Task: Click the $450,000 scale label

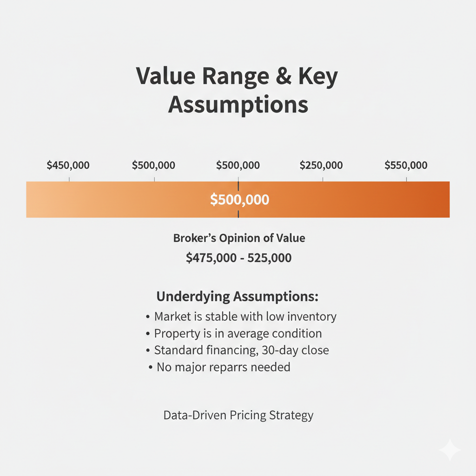Action: pos(68,165)
